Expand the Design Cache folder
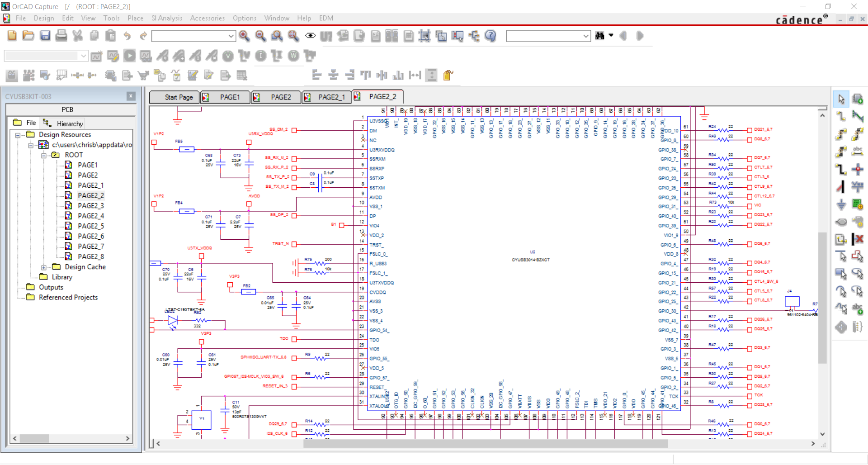868x465 pixels. pyautogui.click(x=44, y=267)
